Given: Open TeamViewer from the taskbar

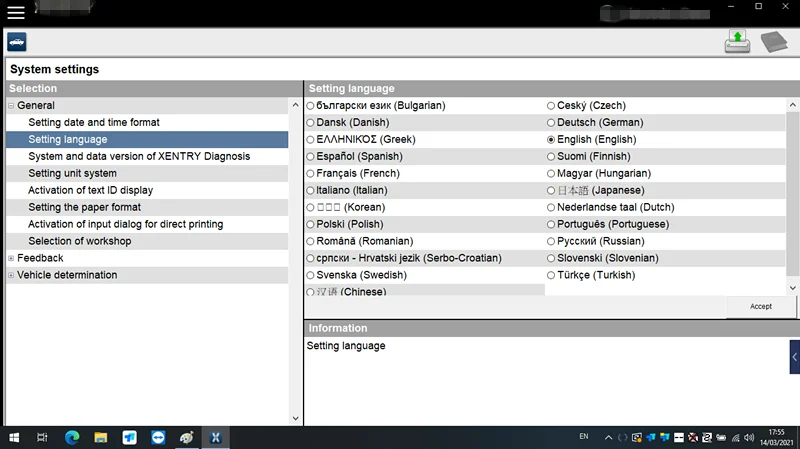Looking at the screenshot, I should (158, 438).
